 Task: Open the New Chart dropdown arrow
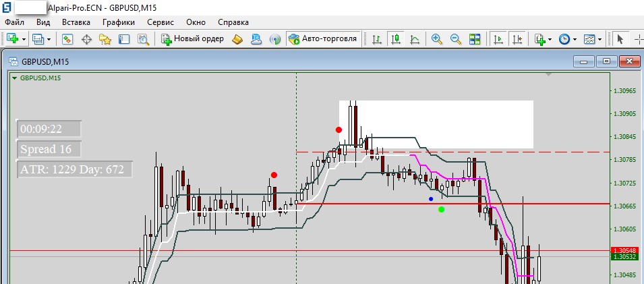pyautogui.click(x=24, y=39)
